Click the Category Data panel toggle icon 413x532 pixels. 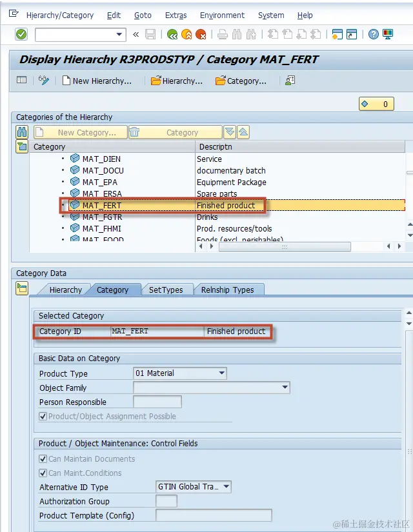(x=22, y=289)
